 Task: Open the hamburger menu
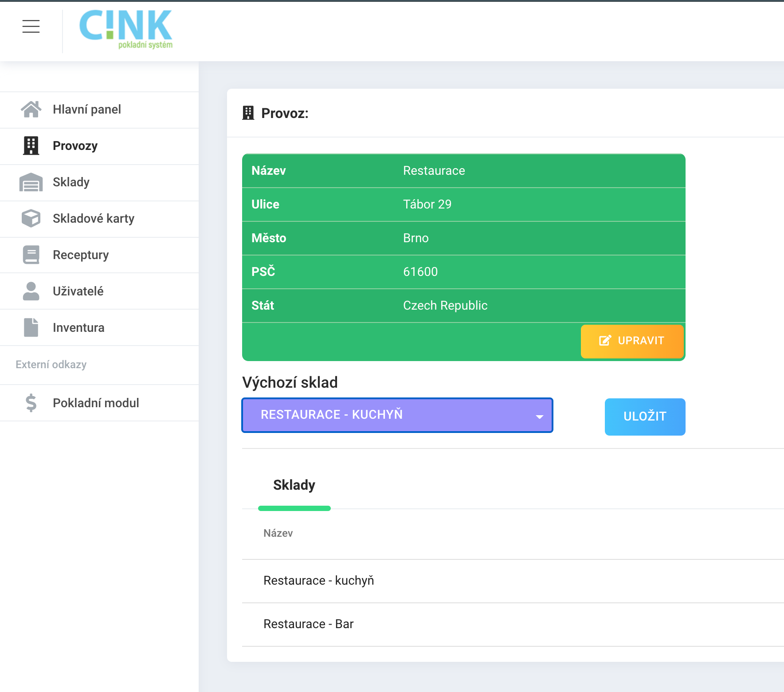click(x=31, y=27)
